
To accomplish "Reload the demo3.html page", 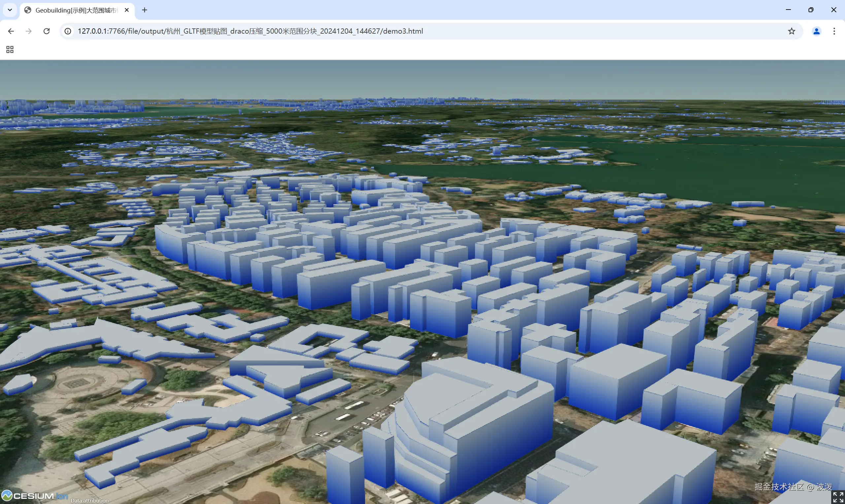I will tap(47, 31).
